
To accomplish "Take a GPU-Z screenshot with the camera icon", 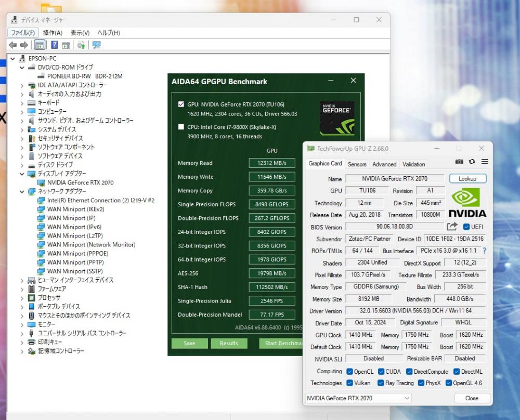I will click(459, 162).
